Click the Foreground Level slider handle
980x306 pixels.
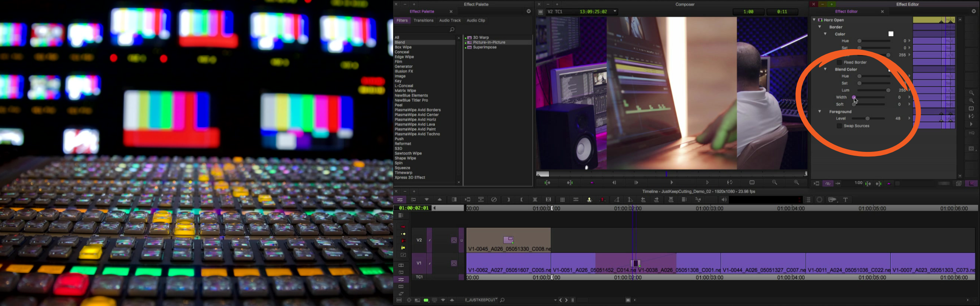click(x=867, y=119)
